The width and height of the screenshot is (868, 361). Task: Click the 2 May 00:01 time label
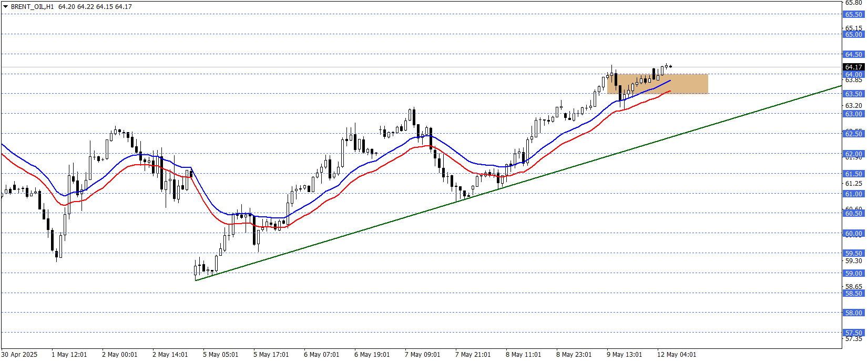[120, 354]
